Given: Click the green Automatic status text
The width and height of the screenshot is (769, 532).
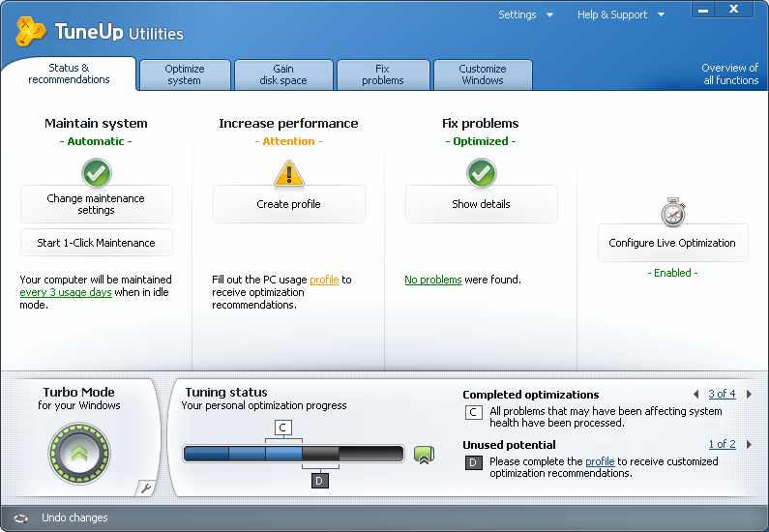Looking at the screenshot, I should pos(96,141).
